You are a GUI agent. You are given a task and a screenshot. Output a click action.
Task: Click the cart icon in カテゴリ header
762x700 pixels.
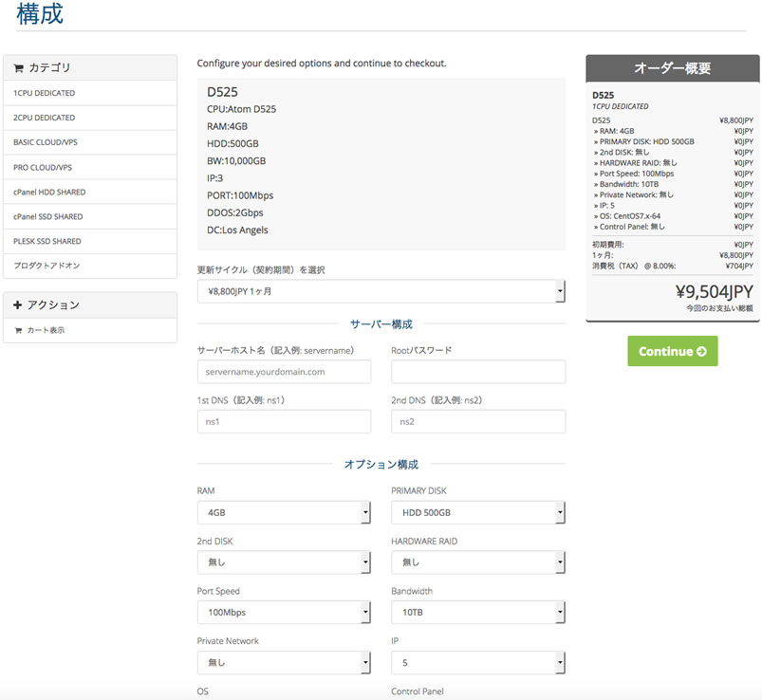click(x=18, y=68)
